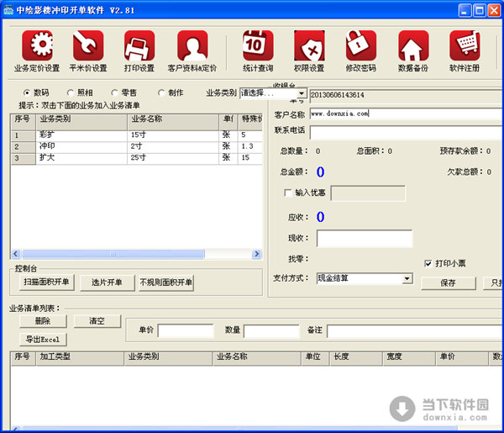Click the 扫描面积开单 button
The image size is (504, 433).
[47, 283]
